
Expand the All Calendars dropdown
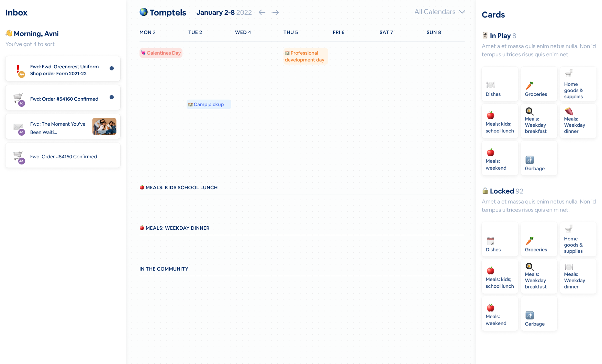[x=439, y=12]
